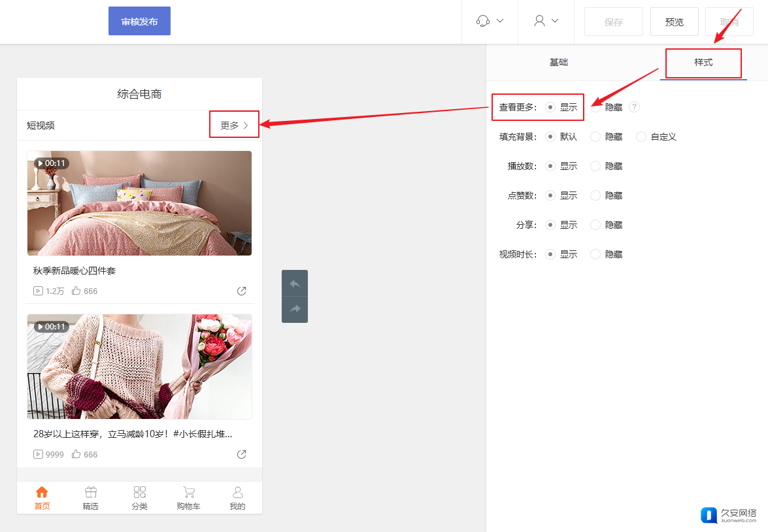Select 显示 for 点赞数
768x532 pixels.
(550, 195)
